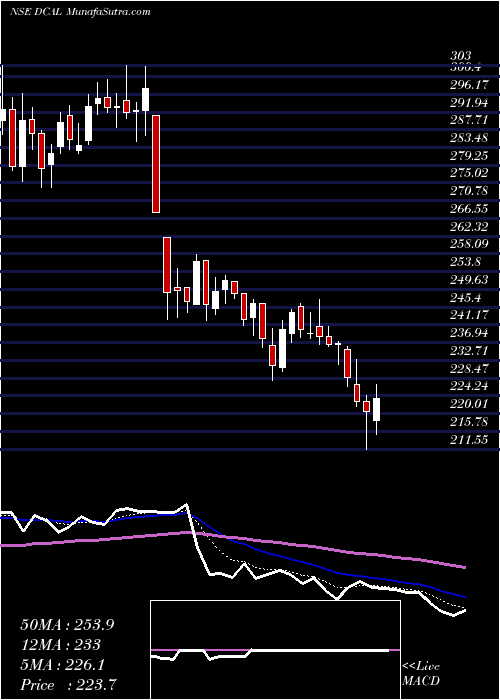Click the 228.47 price axis label
This screenshot has width=500, height=700.
click(x=469, y=368)
